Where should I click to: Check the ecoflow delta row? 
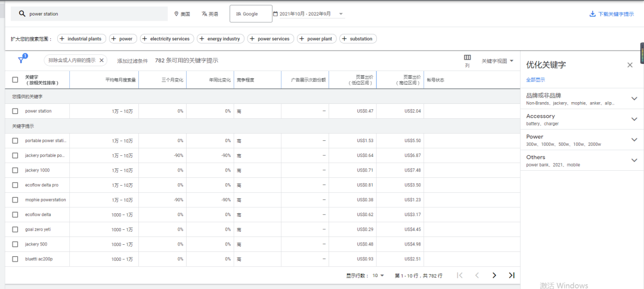[15, 214]
